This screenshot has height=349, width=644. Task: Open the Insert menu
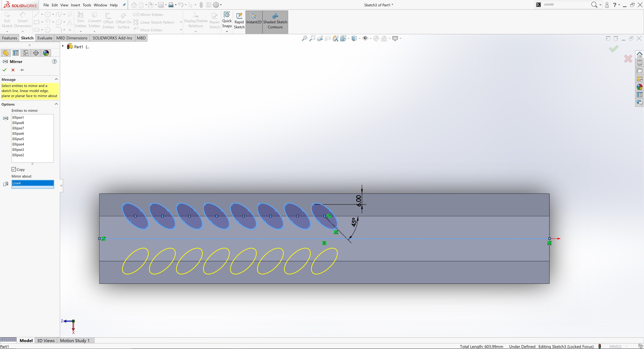tap(75, 5)
